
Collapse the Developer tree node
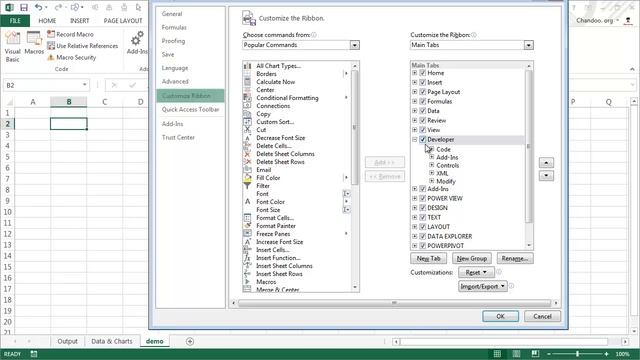coord(414,139)
